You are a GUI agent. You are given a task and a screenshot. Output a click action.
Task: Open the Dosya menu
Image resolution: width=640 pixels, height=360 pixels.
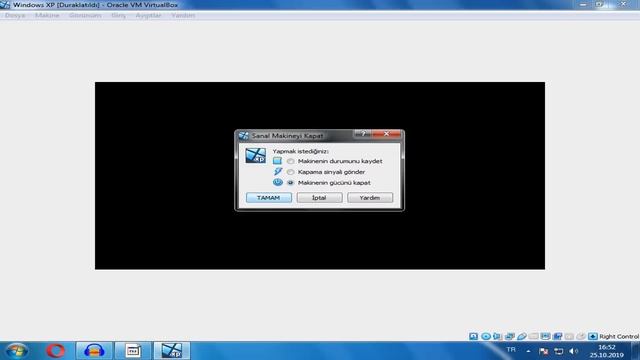click(x=15, y=15)
